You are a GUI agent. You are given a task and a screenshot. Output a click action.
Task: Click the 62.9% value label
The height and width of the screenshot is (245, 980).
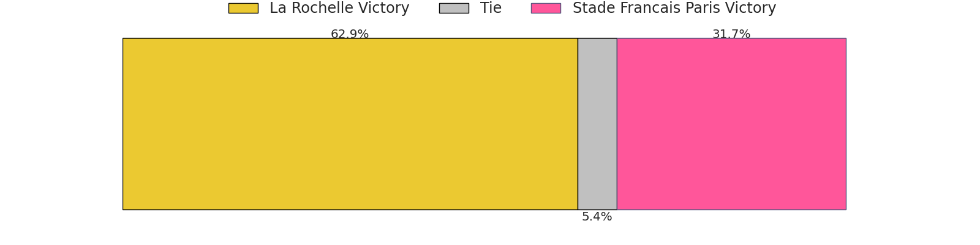[350, 34]
